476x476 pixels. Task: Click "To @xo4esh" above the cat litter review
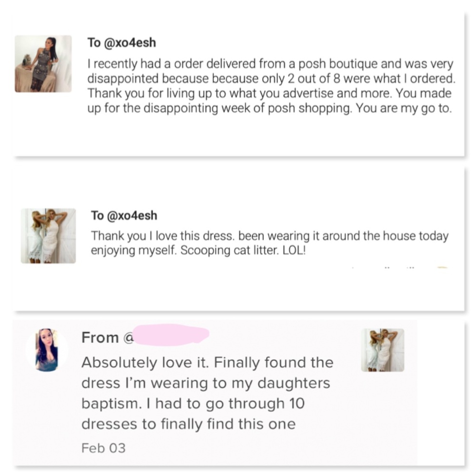point(124,216)
